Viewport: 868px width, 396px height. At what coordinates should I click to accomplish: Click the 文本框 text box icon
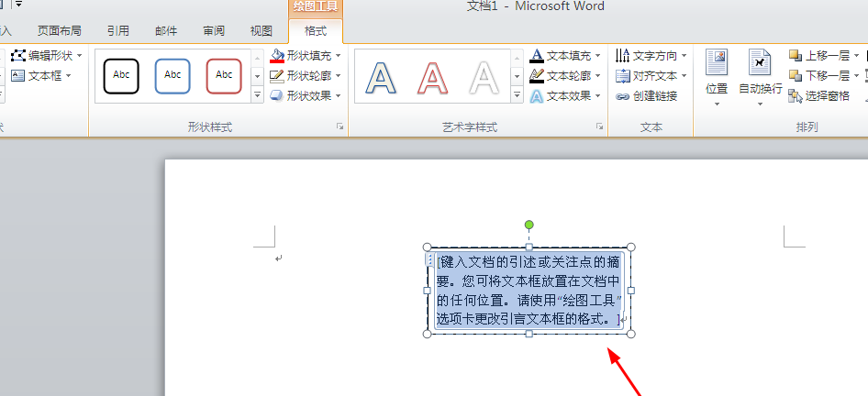point(18,76)
